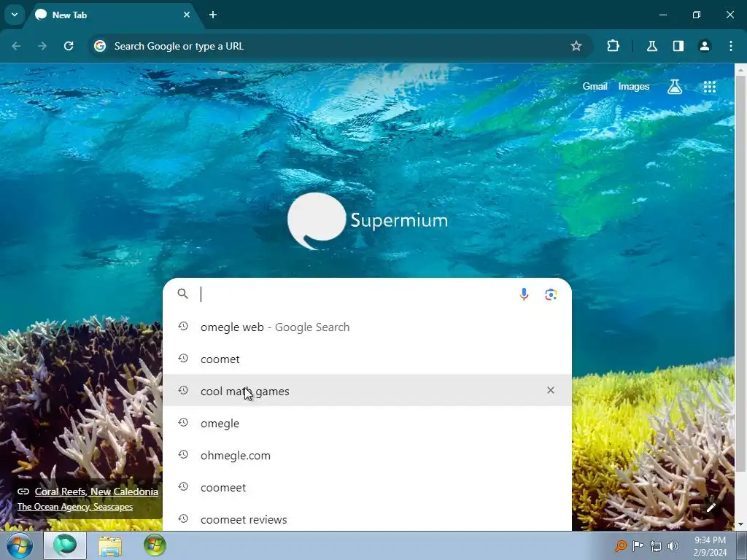
Task: Select the 'omegle' suggestion
Action: [368, 424]
